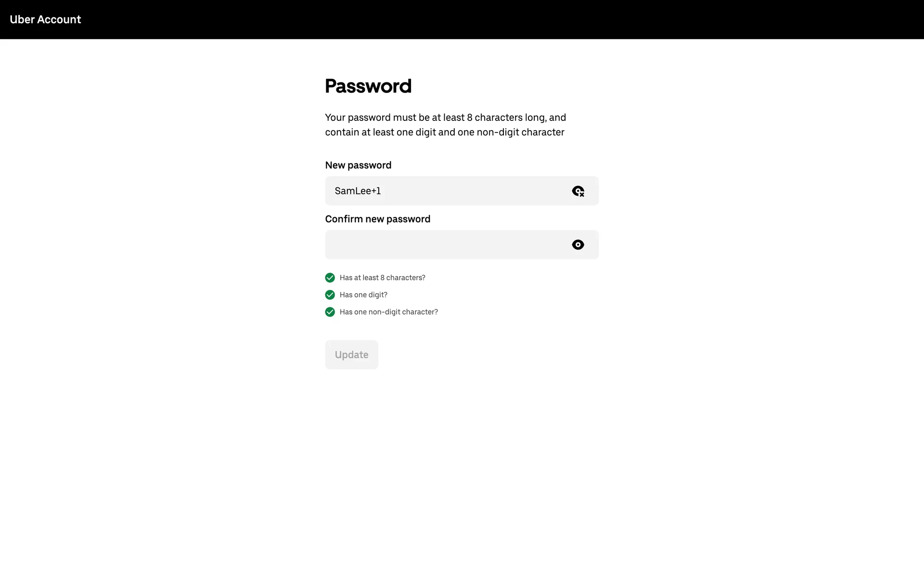Click green check beside non-digit character rule
The width and height of the screenshot is (924, 578).
[330, 312]
